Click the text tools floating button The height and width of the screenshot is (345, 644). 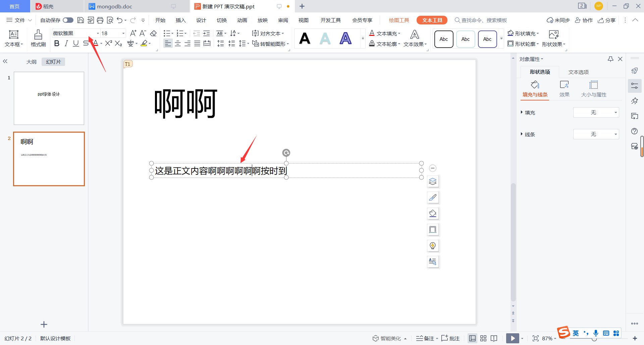click(433, 262)
